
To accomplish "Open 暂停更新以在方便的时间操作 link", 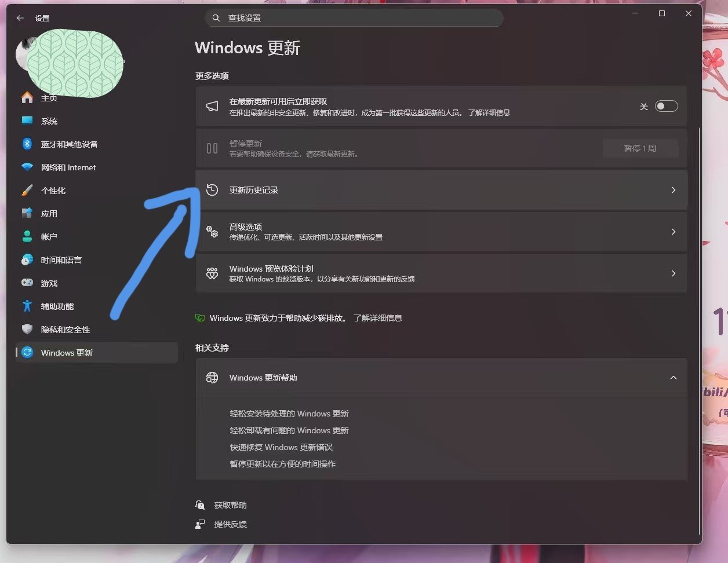I will pyautogui.click(x=283, y=464).
